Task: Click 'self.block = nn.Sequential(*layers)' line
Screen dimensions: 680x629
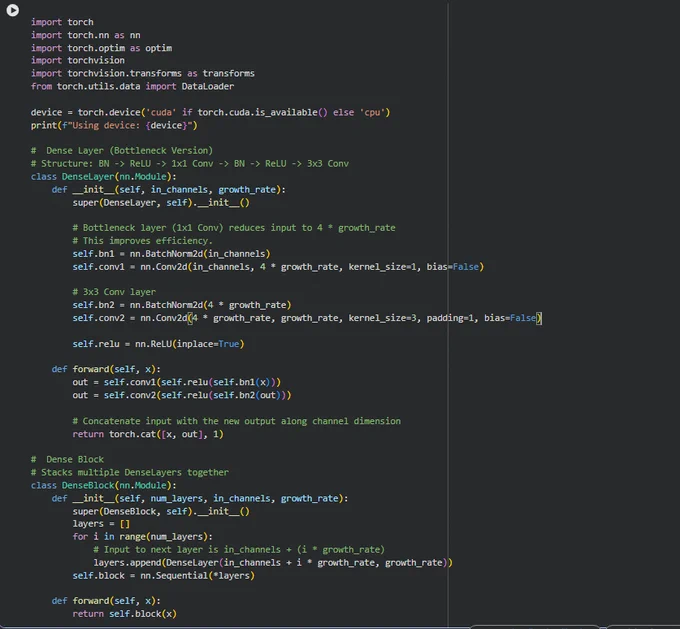Action: (x=163, y=576)
